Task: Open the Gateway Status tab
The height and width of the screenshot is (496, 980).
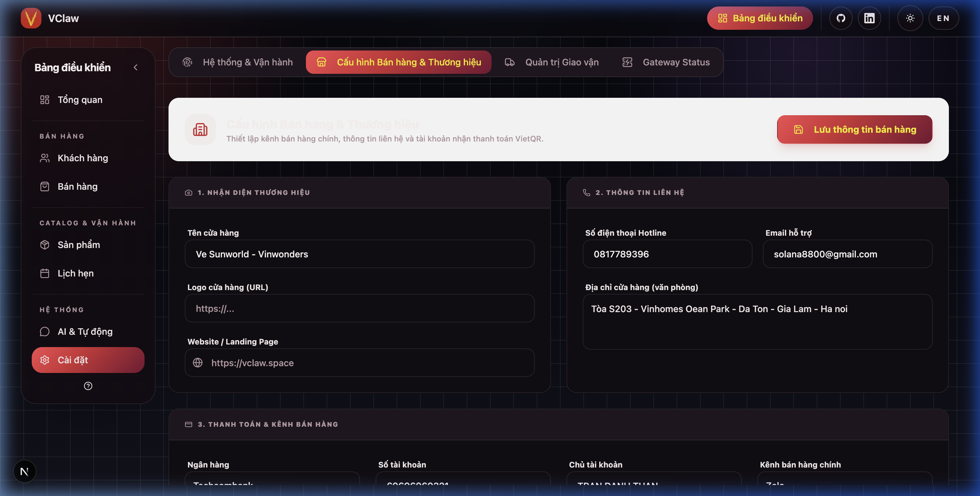Action: [666, 62]
